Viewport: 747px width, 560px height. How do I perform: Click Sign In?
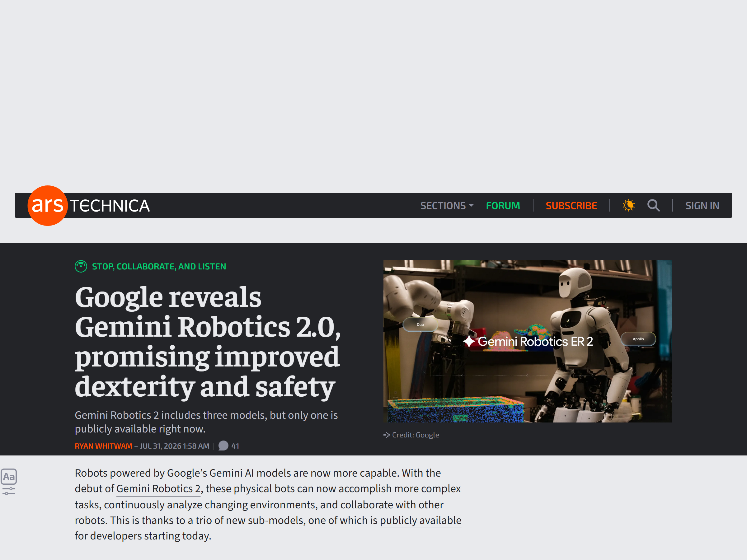[x=702, y=206]
